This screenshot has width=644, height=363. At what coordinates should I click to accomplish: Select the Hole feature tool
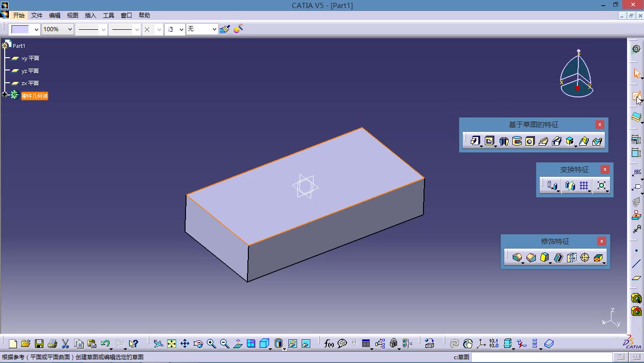tap(530, 141)
